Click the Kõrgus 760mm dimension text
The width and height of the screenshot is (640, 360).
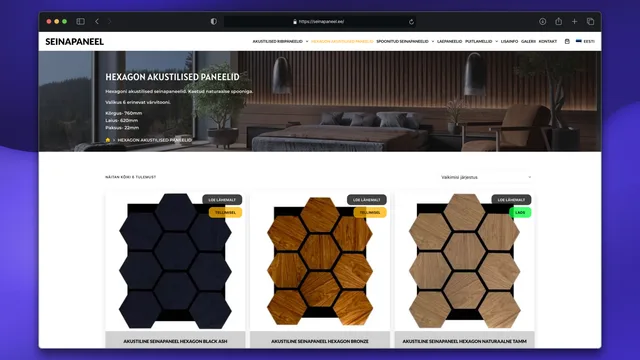click(x=124, y=113)
